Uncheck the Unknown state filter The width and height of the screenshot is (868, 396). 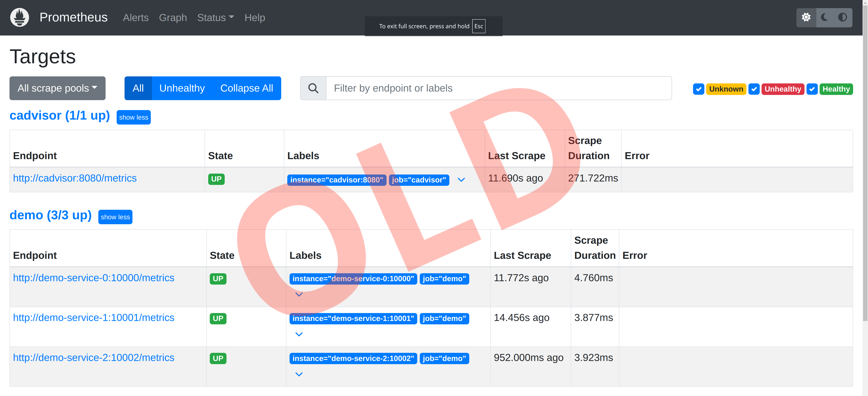tap(699, 89)
